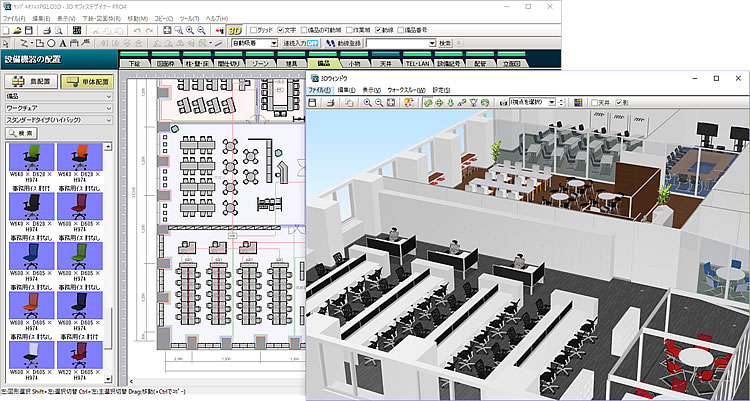Click the zoom in icon in 3D window

[x=368, y=102]
